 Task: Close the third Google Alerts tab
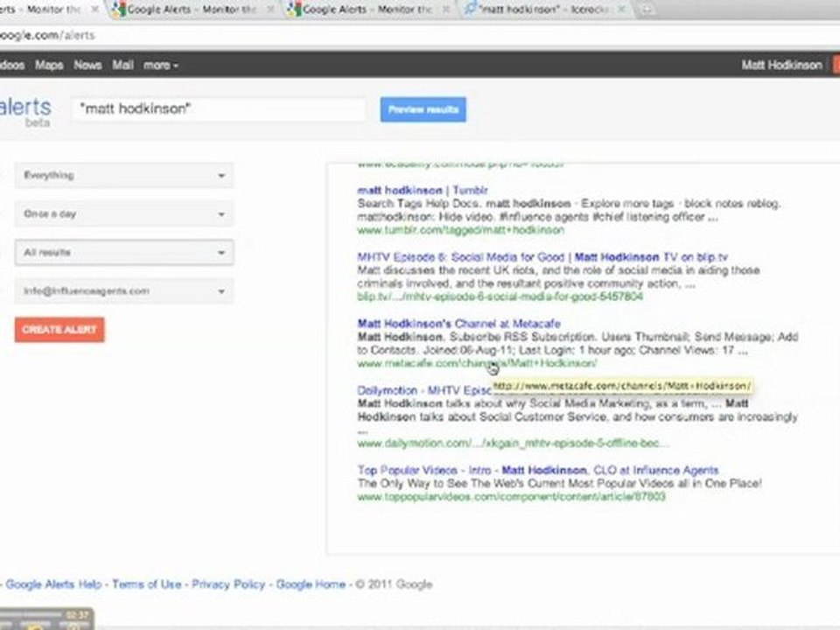(x=445, y=9)
